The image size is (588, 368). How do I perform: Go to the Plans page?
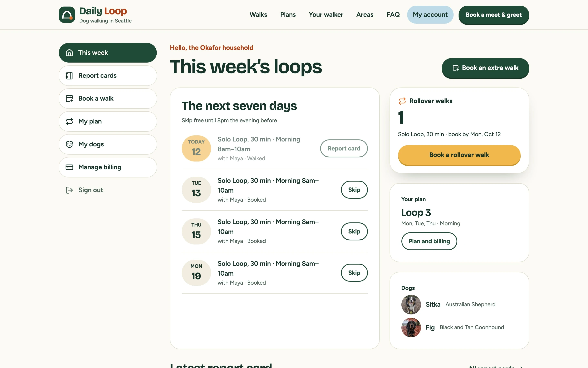[x=288, y=15]
